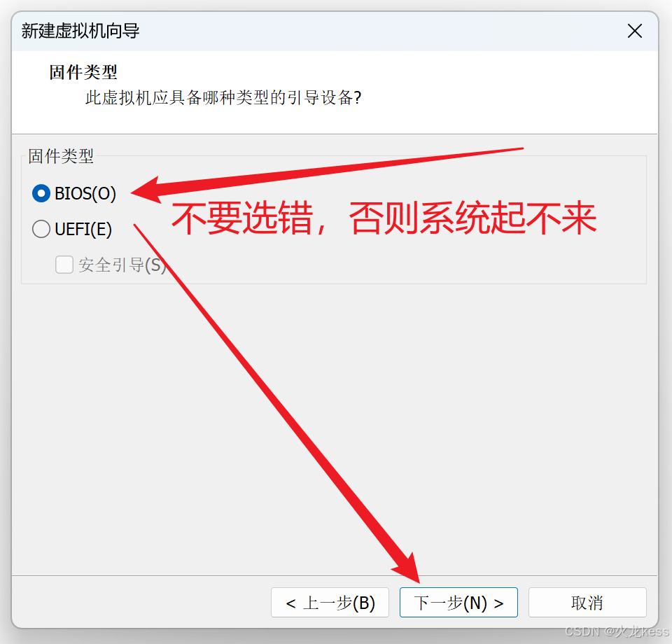Click the blue filled dot of BIOS radio
The image size is (672, 644).
[x=41, y=194]
